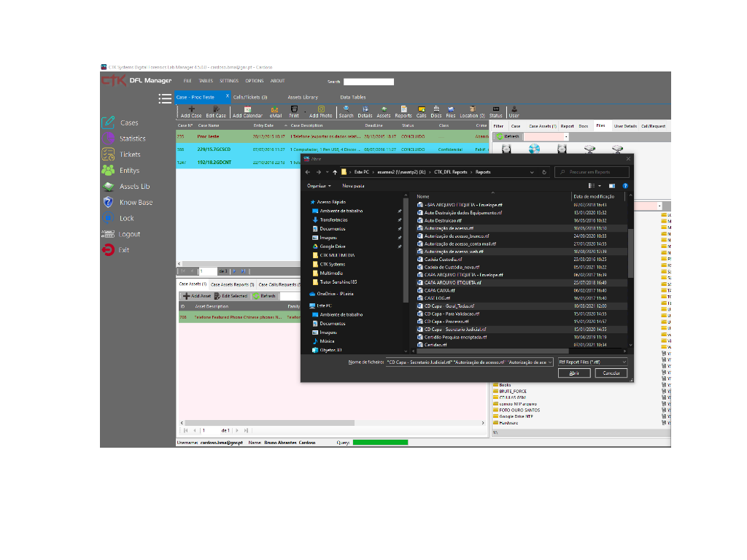Screen dimensions: 747x560
Task: Expand the Organizar dropdown menu
Action: (x=321, y=186)
